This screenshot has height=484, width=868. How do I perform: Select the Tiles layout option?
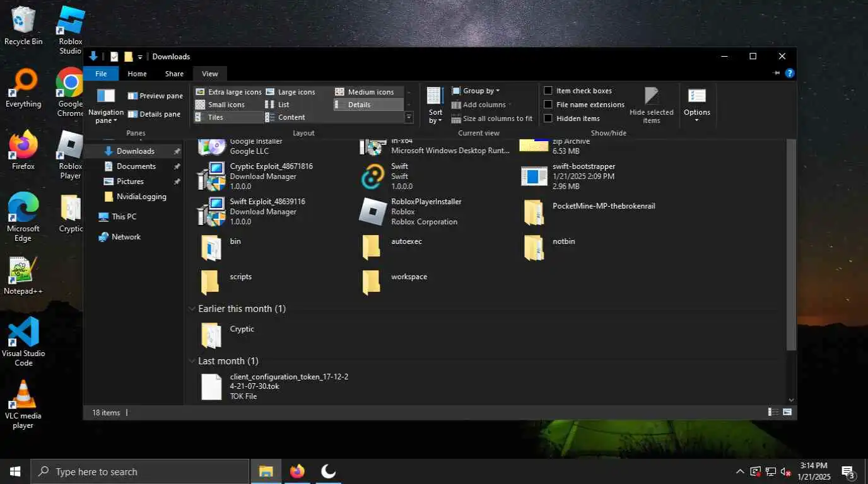pyautogui.click(x=228, y=117)
